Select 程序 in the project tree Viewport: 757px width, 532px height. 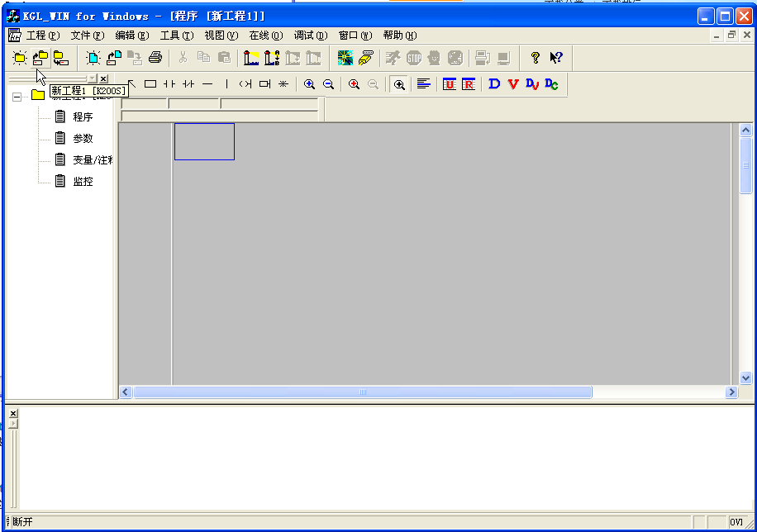point(83,116)
